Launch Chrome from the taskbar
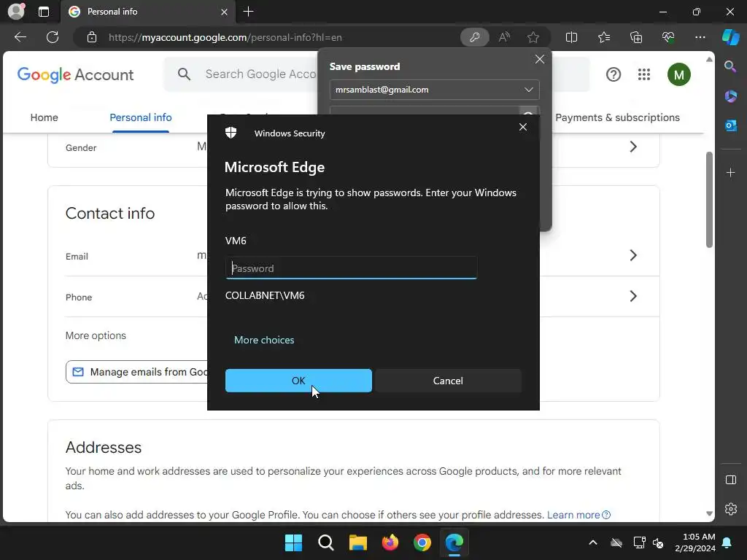 pyautogui.click(x=422, y=542)
